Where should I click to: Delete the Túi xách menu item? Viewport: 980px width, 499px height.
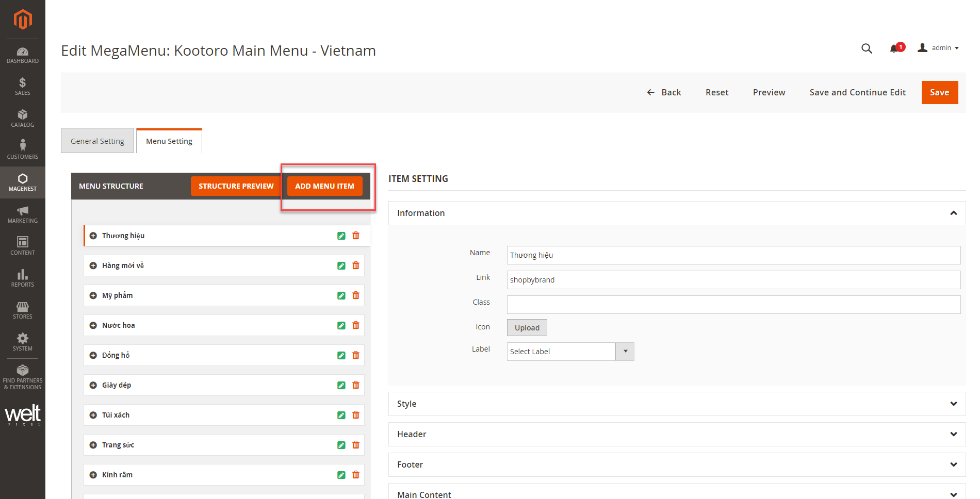pos(356,415)
